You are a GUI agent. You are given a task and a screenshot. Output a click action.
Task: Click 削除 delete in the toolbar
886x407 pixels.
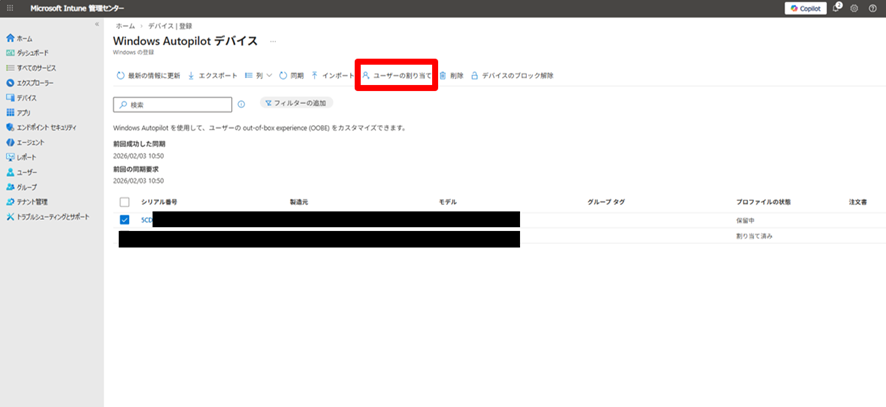pos(451,75)
